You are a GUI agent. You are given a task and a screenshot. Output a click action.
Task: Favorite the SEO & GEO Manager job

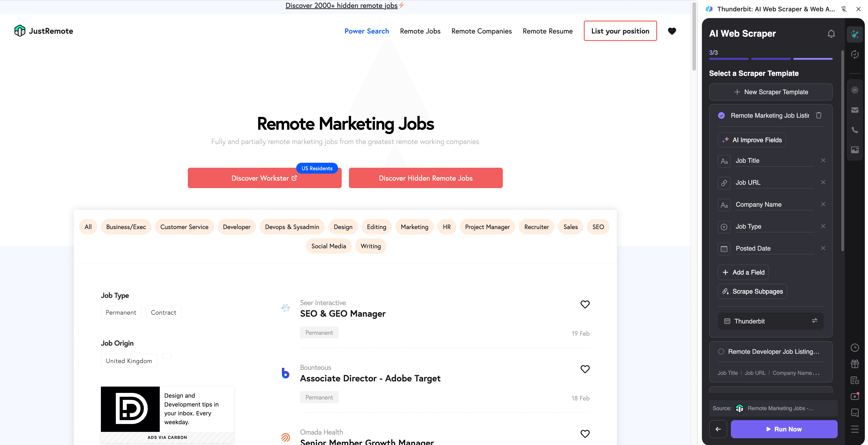tap(585, 304)
